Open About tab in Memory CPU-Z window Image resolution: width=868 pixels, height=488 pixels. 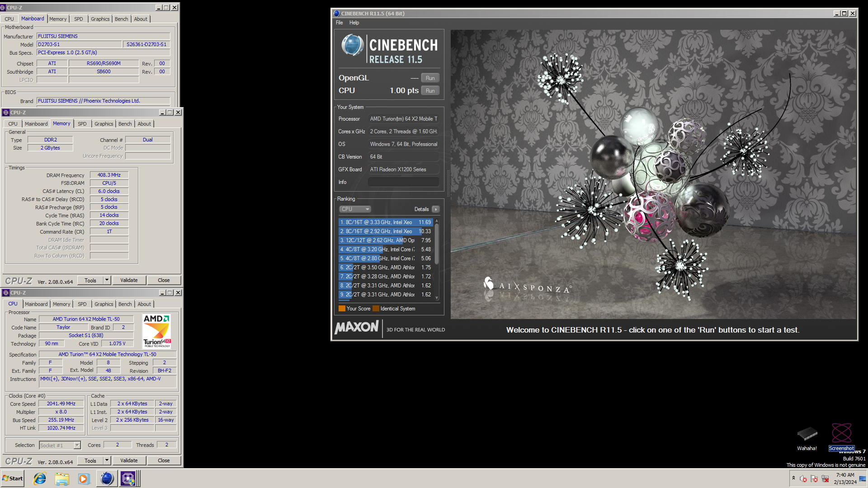click(x=144, y=124)
